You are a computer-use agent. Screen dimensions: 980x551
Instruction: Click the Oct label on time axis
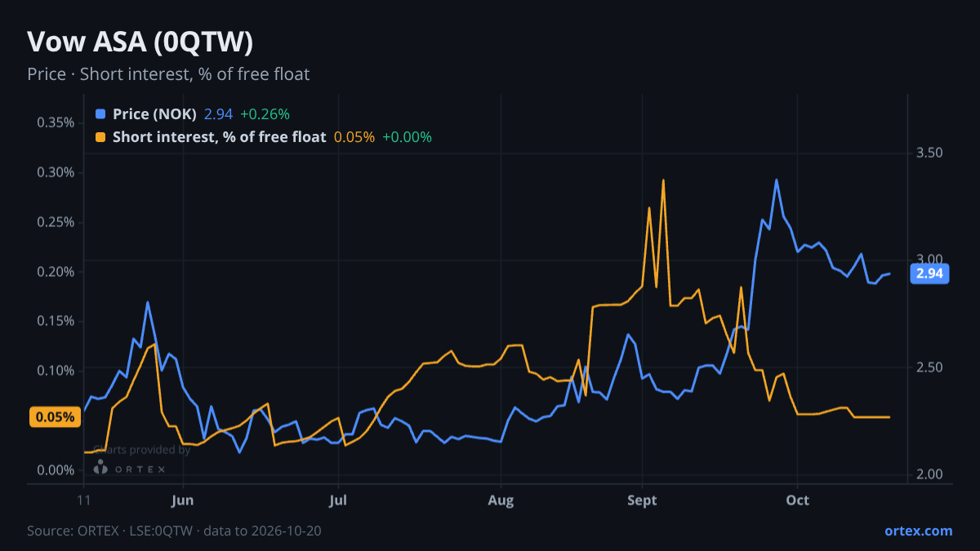point(797,500)
